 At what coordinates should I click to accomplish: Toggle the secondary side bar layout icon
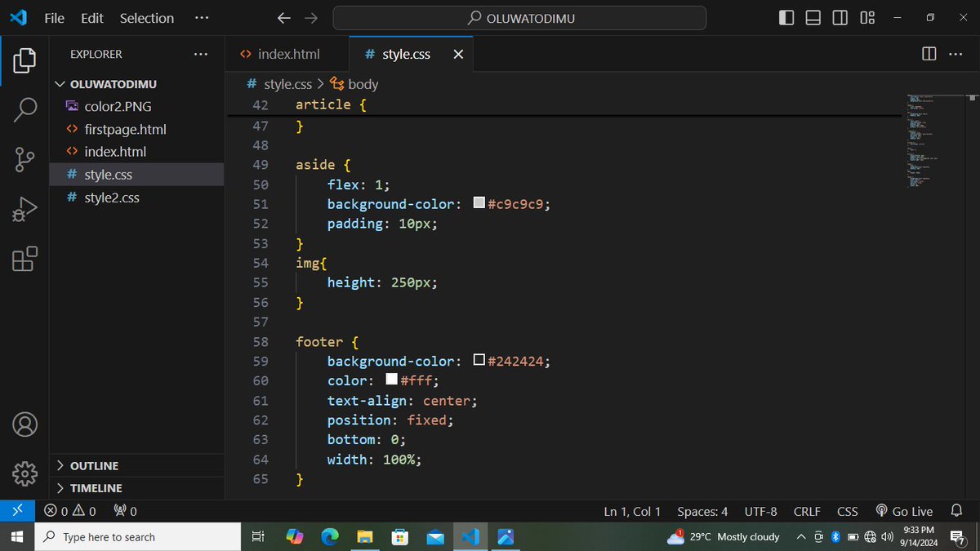[x=840, y=18]
